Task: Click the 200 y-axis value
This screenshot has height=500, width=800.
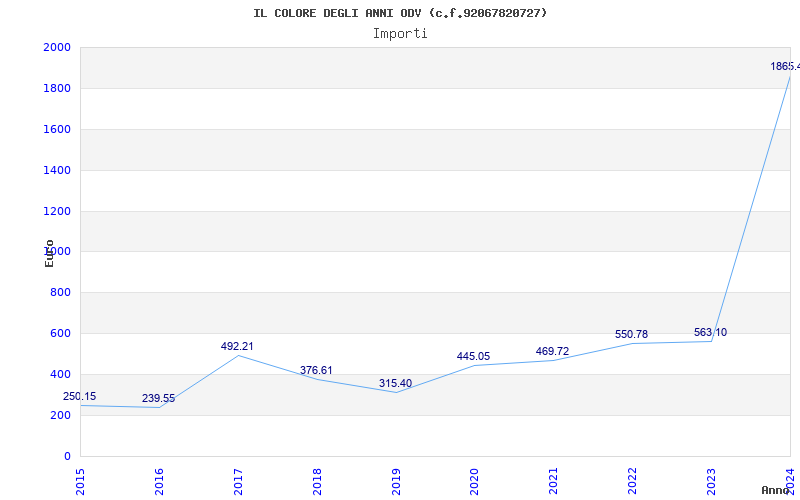Action: click(x=60, y=415)
